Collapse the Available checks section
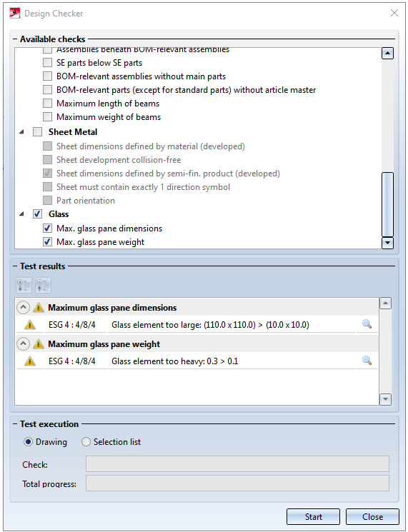The height and width of the screenshot is (532, 408). [15, 39]
